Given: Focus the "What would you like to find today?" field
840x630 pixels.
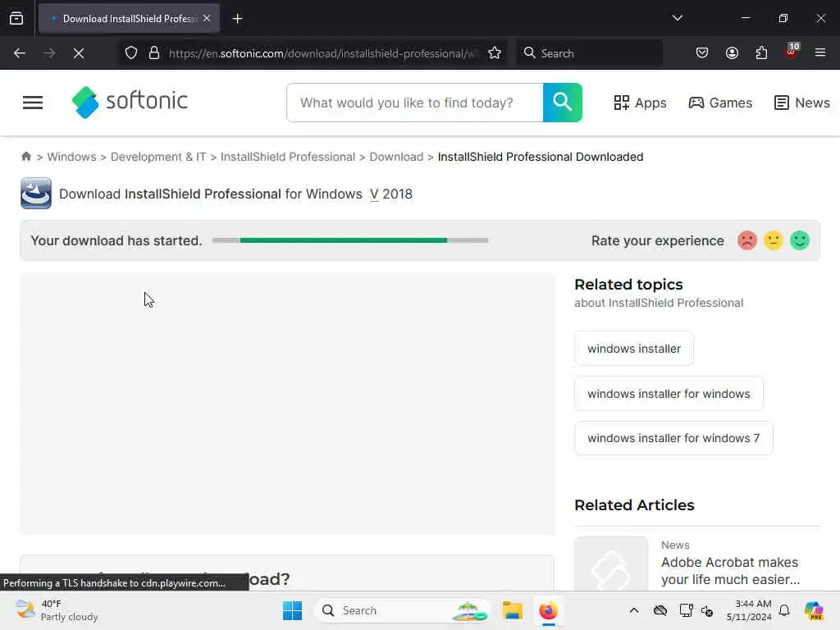Looking at the screenshot, I should click(x=414, y=103).
